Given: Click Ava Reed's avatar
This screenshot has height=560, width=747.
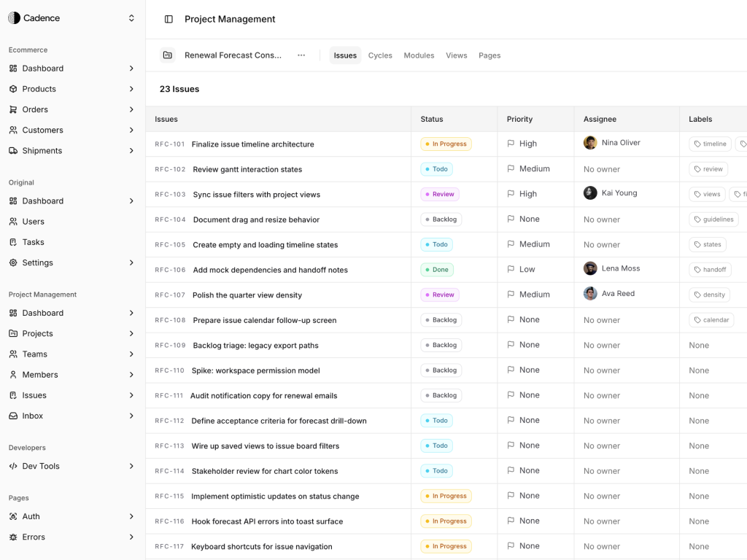Looking at the screenshot, I should 590,293.
